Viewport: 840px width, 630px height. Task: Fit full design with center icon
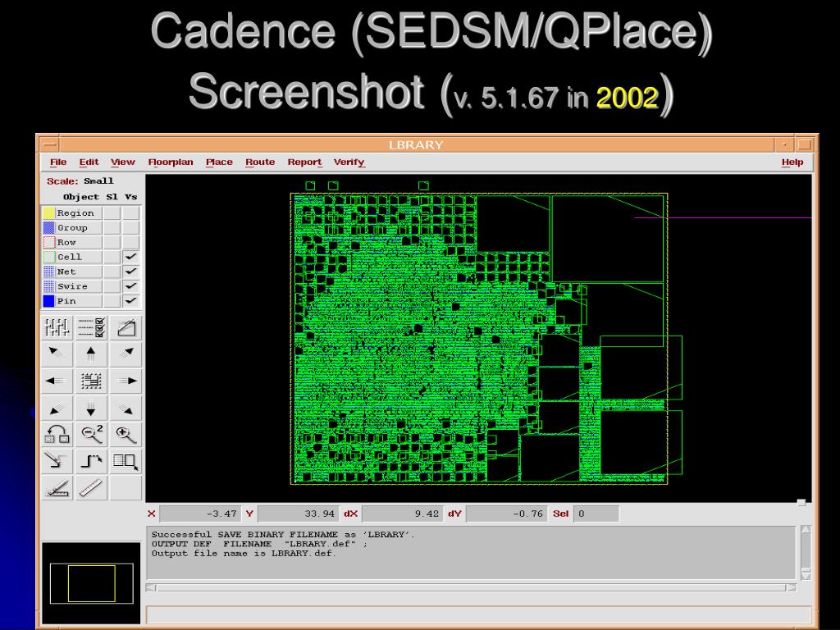pyautogui.click(x=91, y=381)
